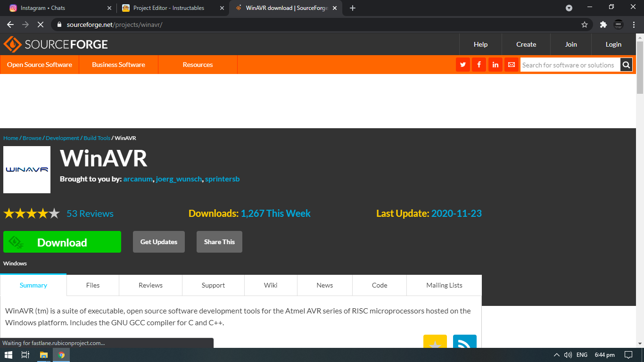Viewport: 644px width, 362px height.
Task: Open the SourceForge LinkedIn icon
Action: coord(495,65)
